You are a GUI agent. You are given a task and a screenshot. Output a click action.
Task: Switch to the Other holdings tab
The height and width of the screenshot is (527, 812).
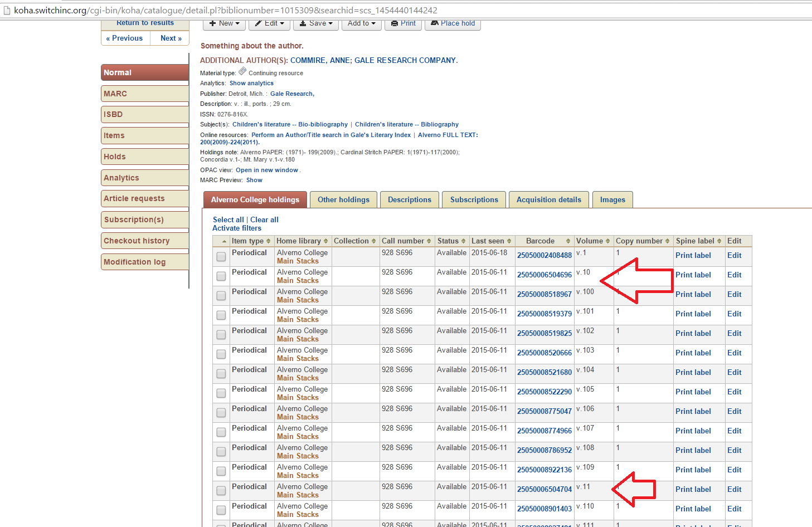343,200
